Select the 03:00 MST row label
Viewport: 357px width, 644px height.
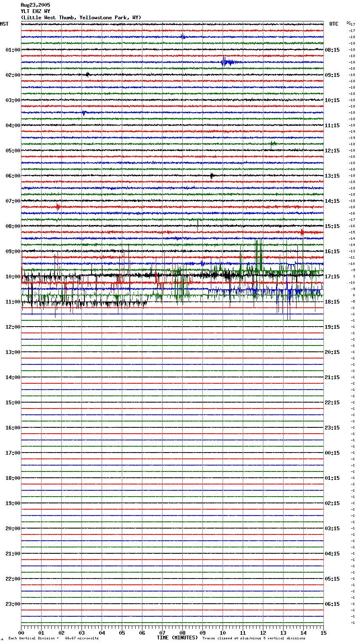pyautogui.click(x=13, y=100)
